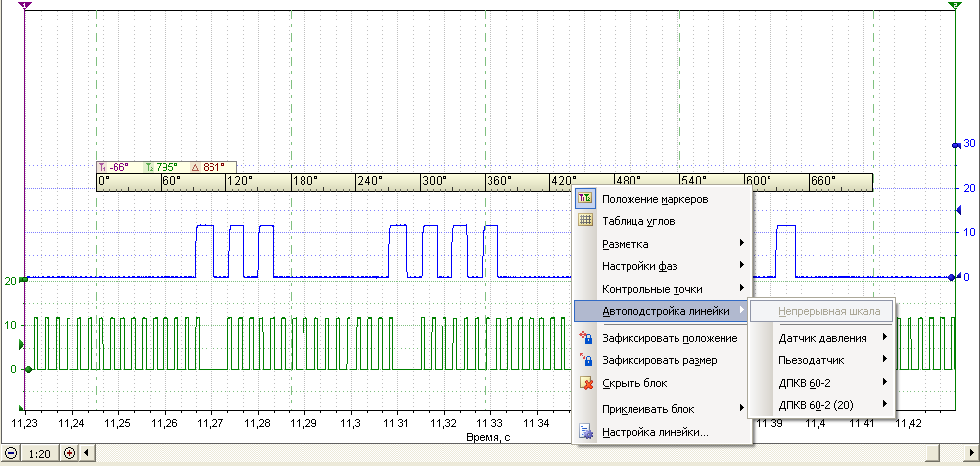Click ruler label 60°
Viewport: 980px width, 466px height.
click(171, 181)
